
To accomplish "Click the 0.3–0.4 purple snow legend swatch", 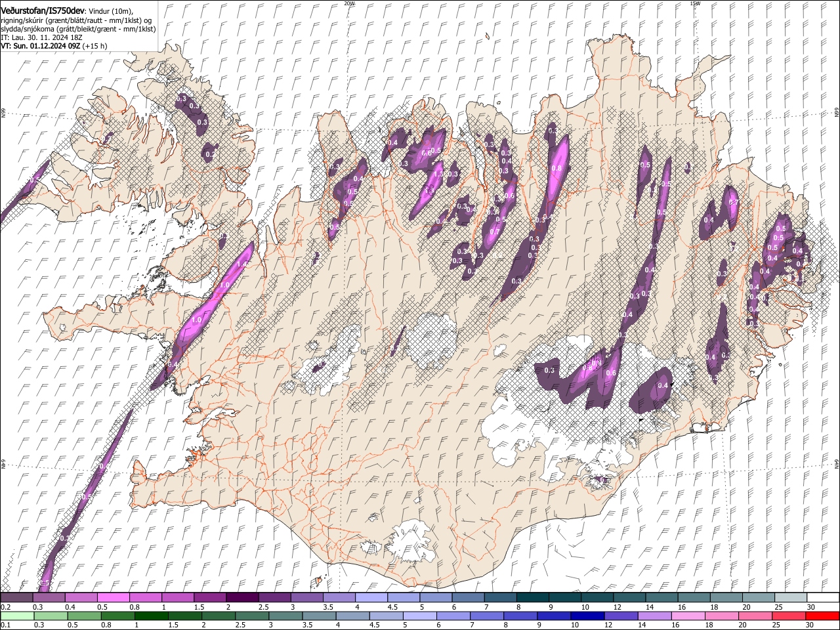I will tap(49, 597).
